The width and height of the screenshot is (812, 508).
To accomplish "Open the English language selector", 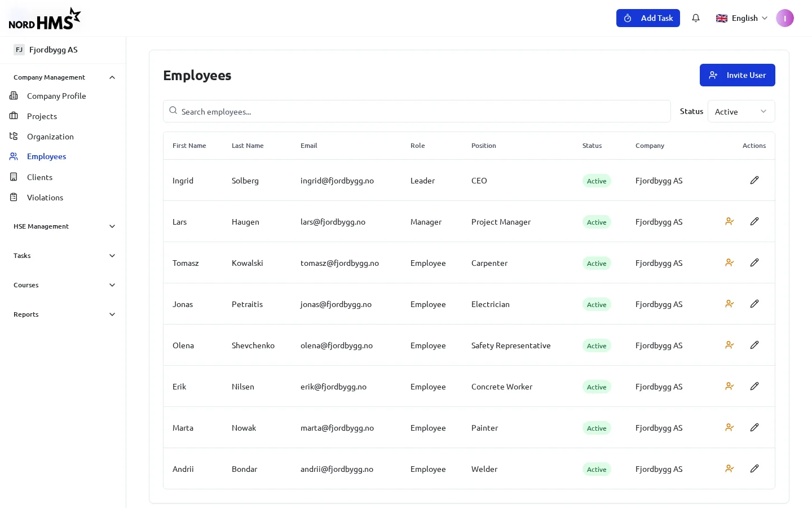I will click(x=742, y=18).
